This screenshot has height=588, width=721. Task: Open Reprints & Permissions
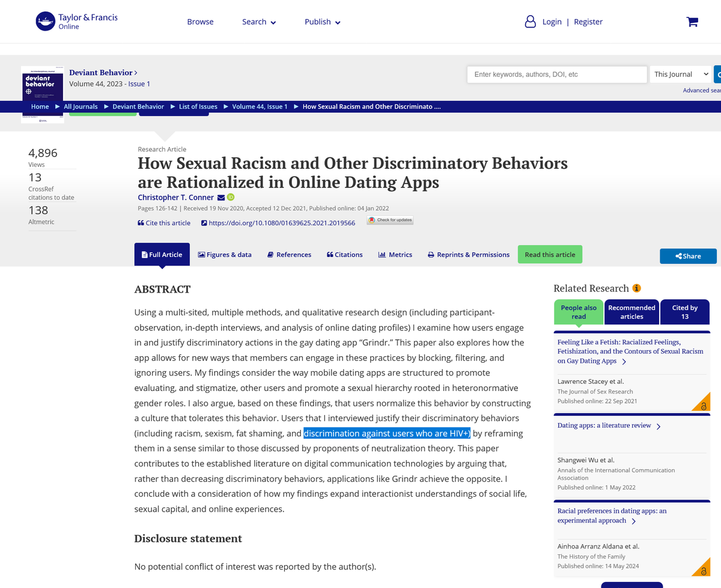click(x=469, y=255)
